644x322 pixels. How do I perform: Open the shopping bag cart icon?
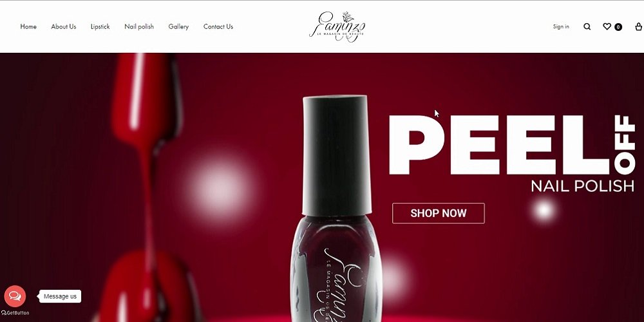[x=638, y=26]
